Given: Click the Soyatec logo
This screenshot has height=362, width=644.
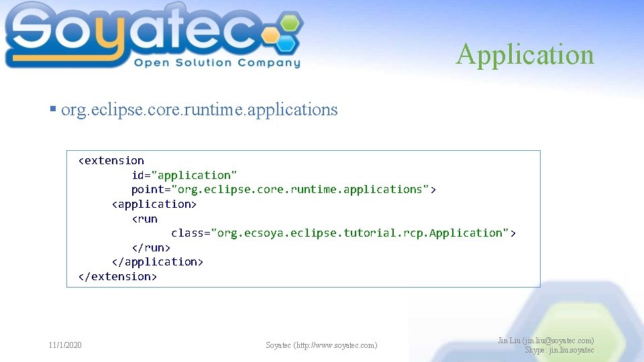Looking at the screenshot, I should pos(154,36).
